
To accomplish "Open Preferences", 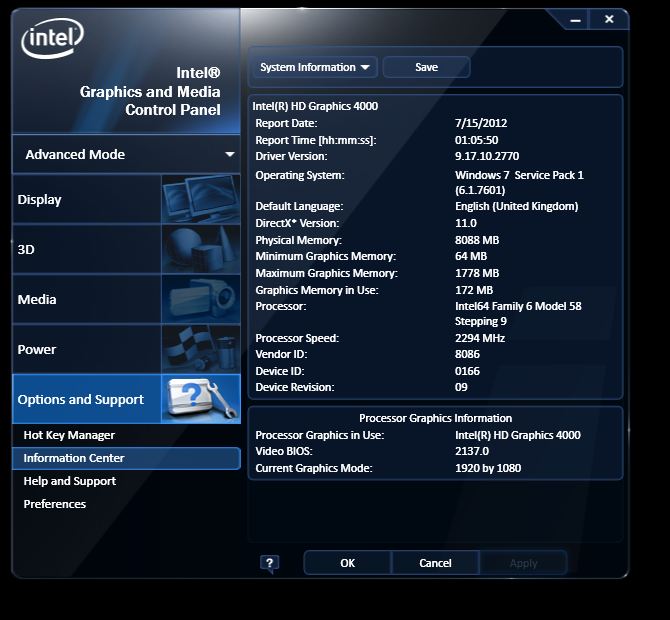I will [x=55, y=504].
